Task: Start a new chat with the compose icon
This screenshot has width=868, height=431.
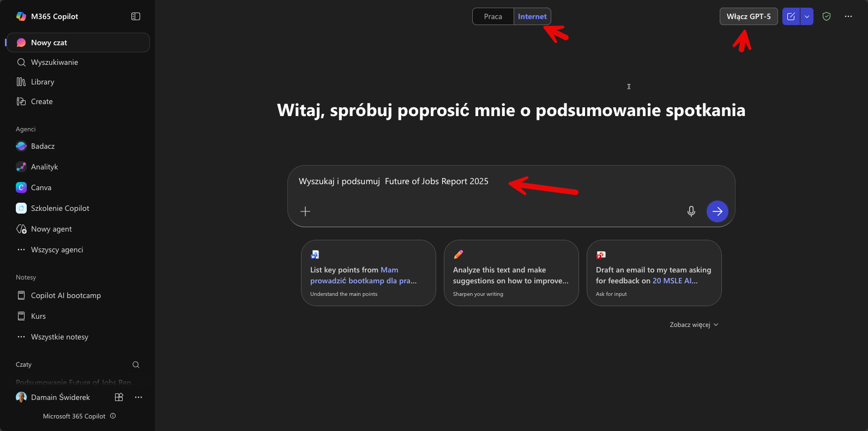Action: pyautogui.click(x=791, y=16)
